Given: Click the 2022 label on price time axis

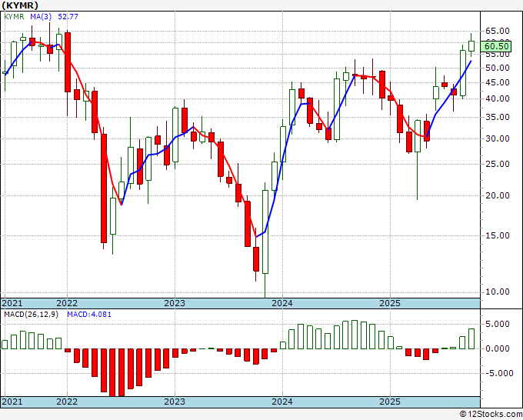Looking at the screenshot, I should (x=67, y=303).
